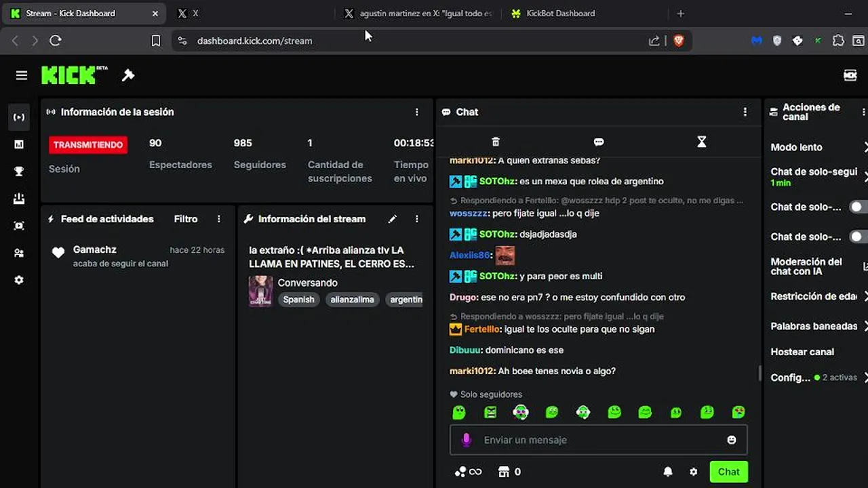Screen dimensions: 868x488
Task: Edit stream info with the pencil icon
Action: point(392,219)
